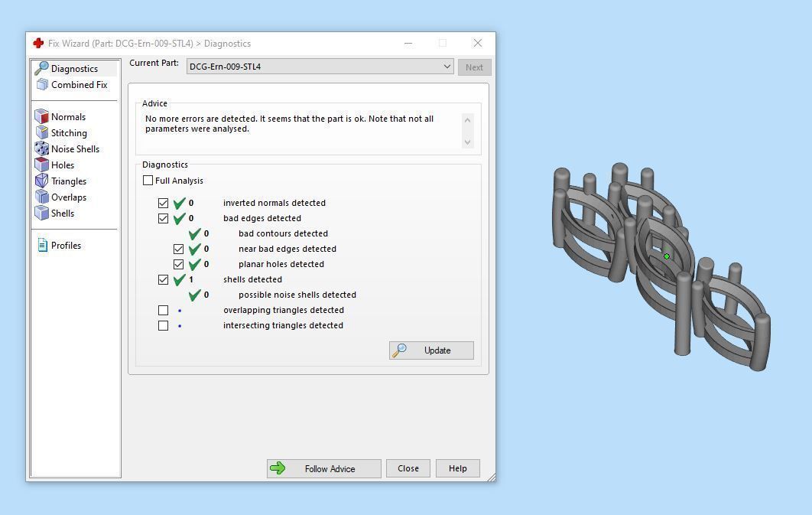Viewport: 812px width, 515px height.
Task: Uncheck planar holes detected checkbox
Action: 179,264
